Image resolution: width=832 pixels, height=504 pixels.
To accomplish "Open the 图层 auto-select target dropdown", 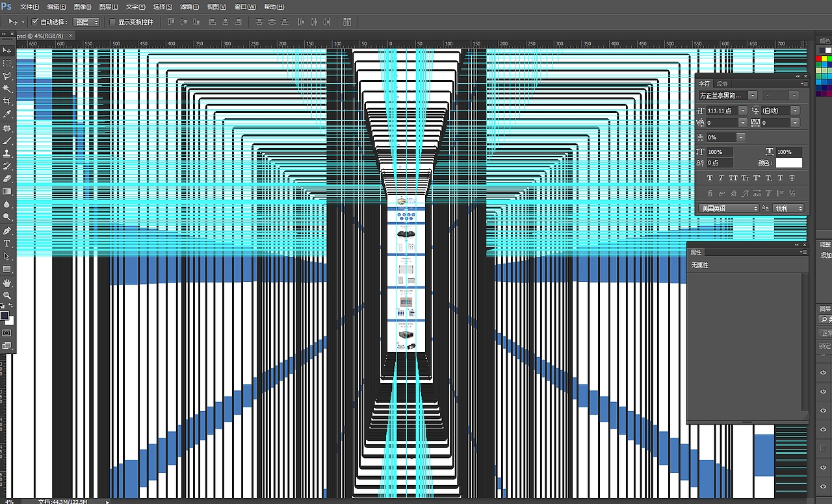I will tap(87, 22).
